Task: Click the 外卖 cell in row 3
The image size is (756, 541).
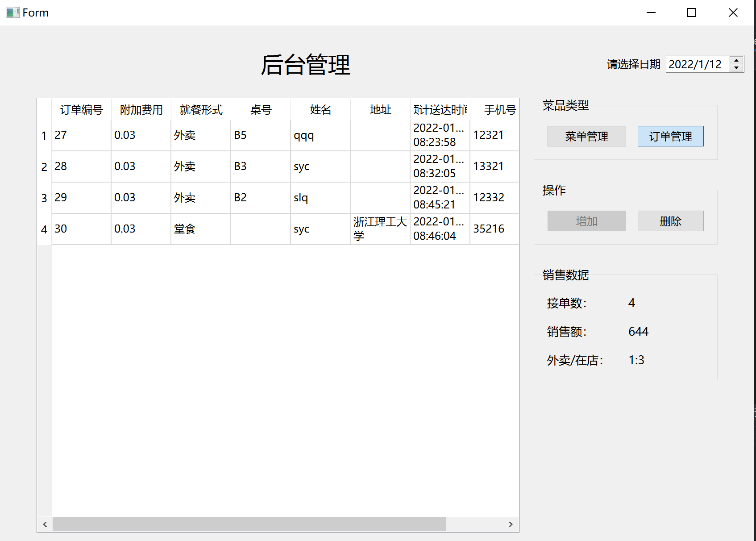Action: (201, 198)
